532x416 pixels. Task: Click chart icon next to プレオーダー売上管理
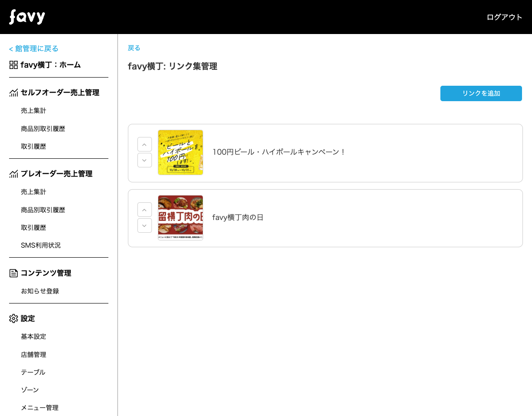(x=14, y=174)
